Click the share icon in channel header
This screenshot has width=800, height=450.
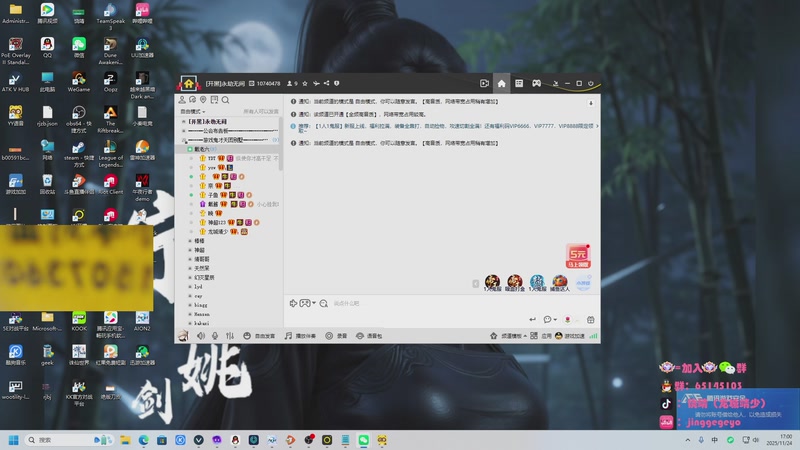click(x=327, y=83)
